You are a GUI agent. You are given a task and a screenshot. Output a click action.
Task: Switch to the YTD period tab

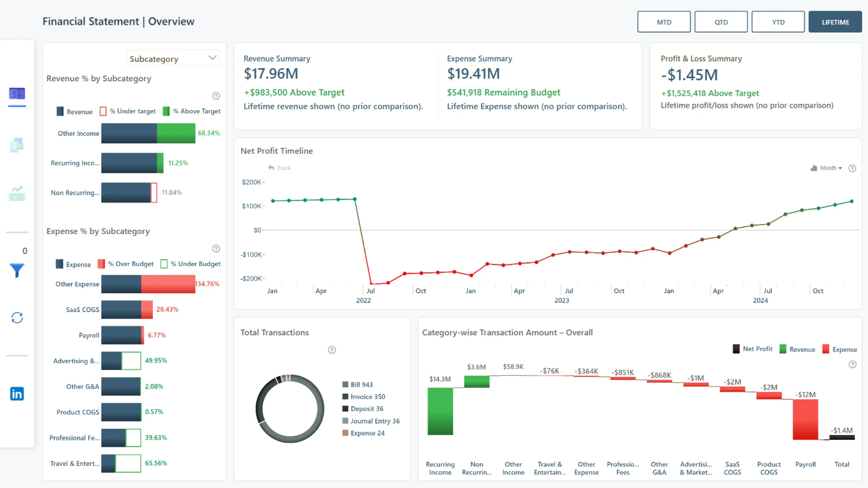pos(778,22)
